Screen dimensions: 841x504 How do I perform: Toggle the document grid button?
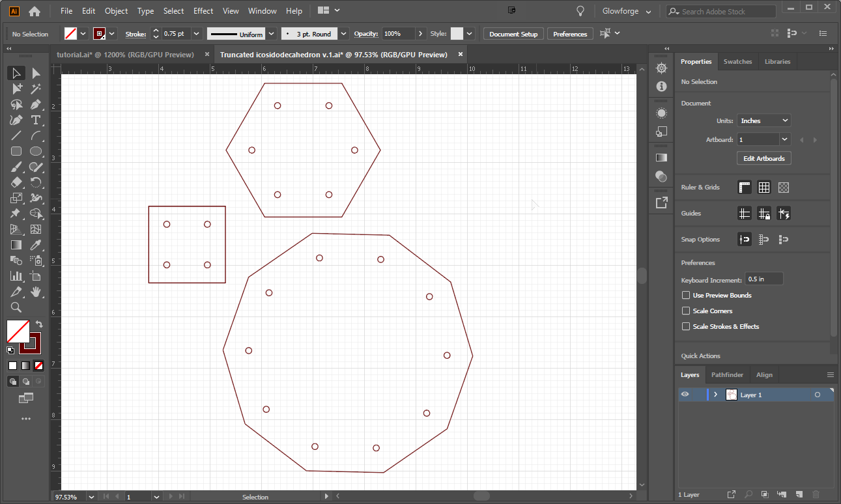point(764,188)
